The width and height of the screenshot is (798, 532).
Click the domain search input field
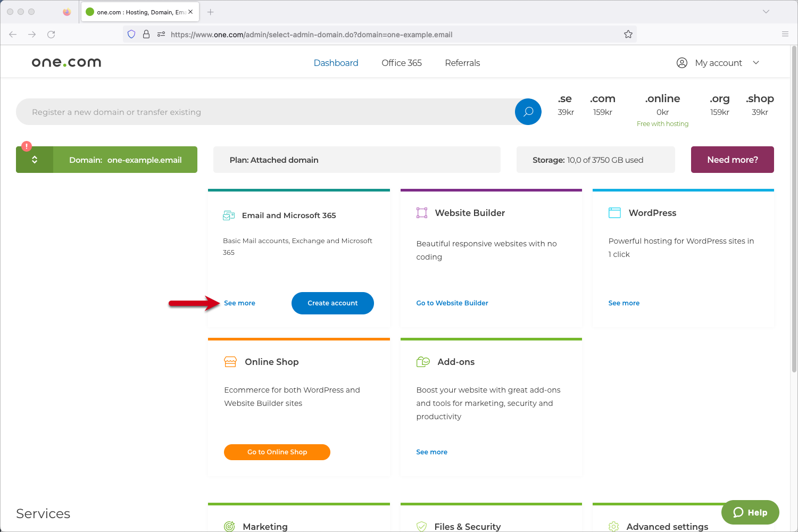point(266,112)
